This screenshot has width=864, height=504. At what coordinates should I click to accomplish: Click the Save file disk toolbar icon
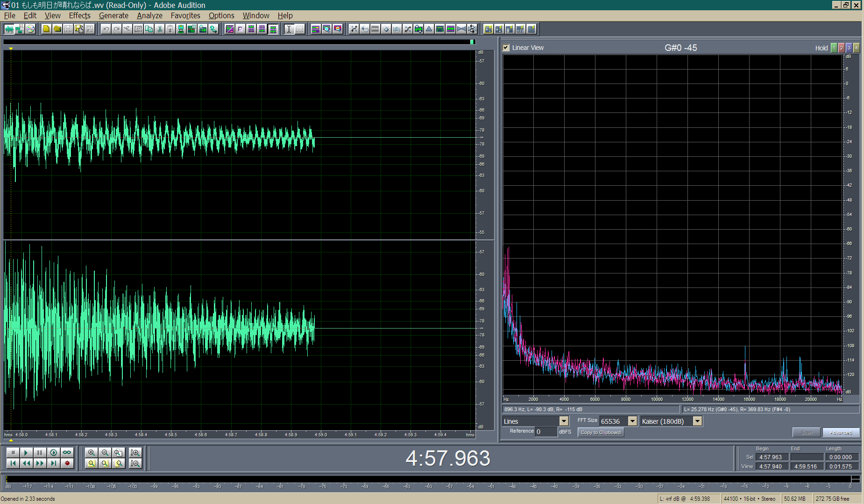[68, 29]
